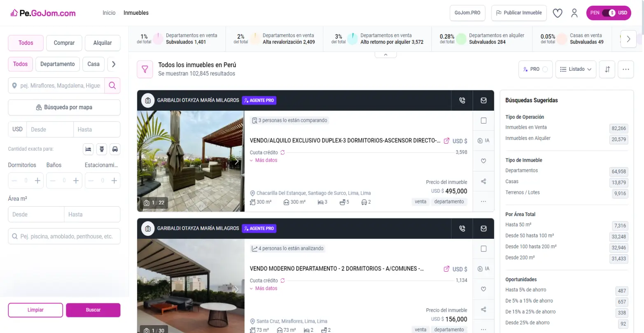
Task: Click the sort order arrows icon
Action: [x=607, y=69]
